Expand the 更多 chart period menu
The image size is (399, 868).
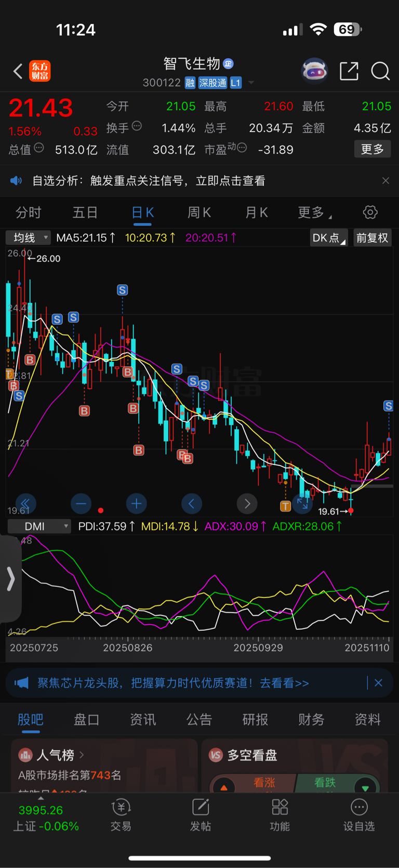315,213
